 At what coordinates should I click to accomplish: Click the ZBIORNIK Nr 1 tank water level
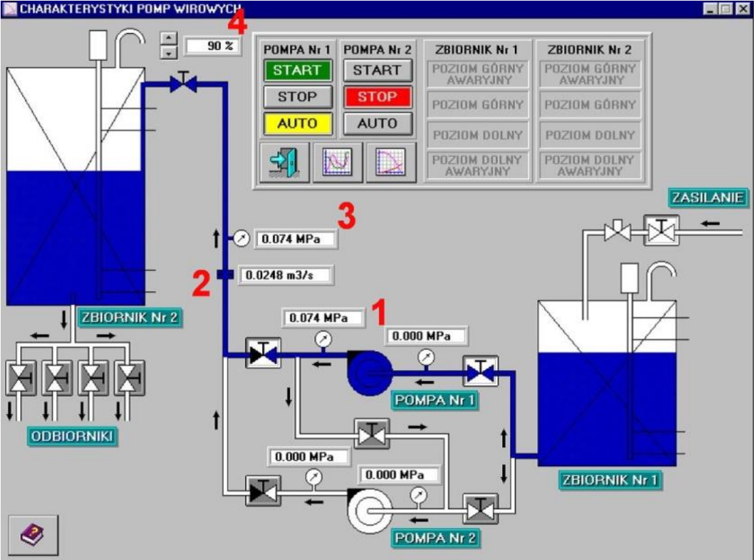tap(607, 409)
